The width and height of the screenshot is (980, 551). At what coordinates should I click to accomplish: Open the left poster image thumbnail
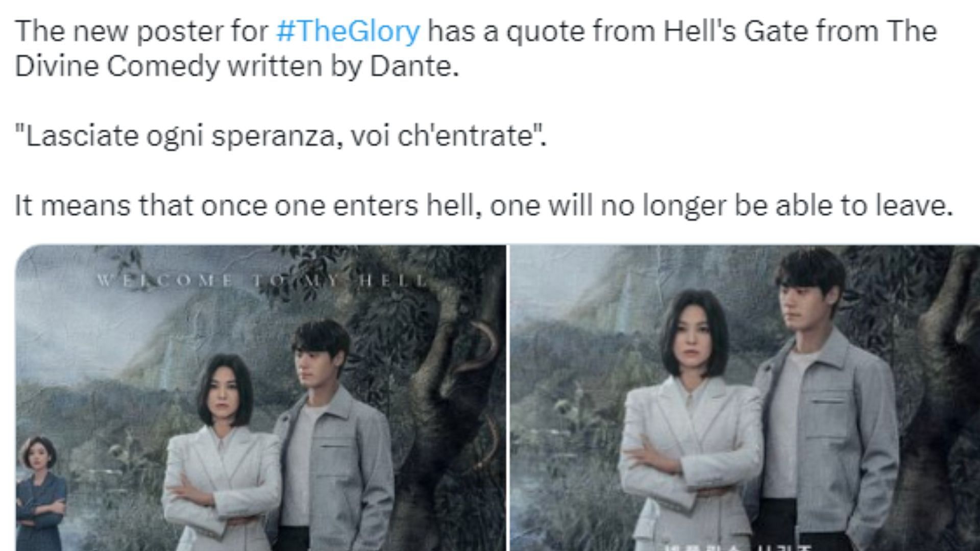click(260, 398)
